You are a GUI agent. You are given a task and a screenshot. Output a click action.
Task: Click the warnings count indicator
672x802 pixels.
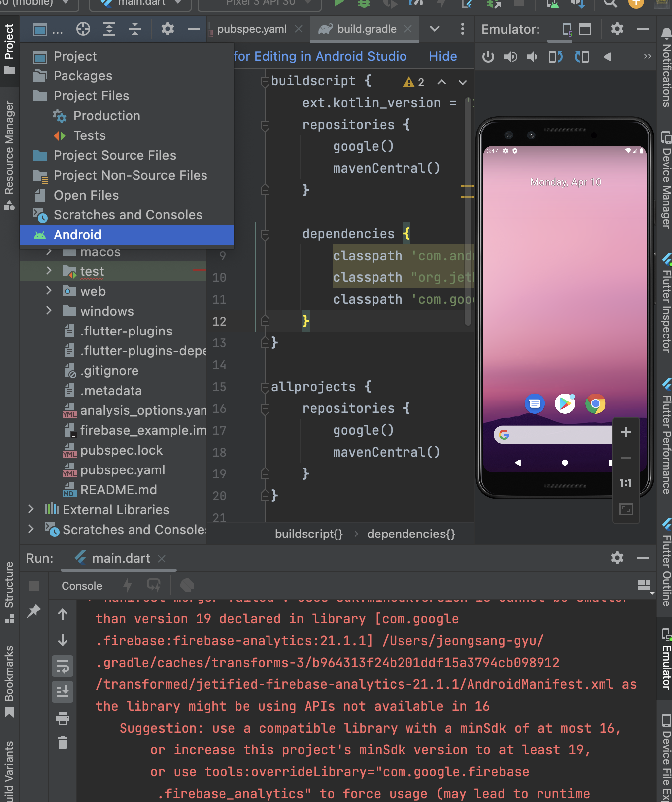point(414,82)
